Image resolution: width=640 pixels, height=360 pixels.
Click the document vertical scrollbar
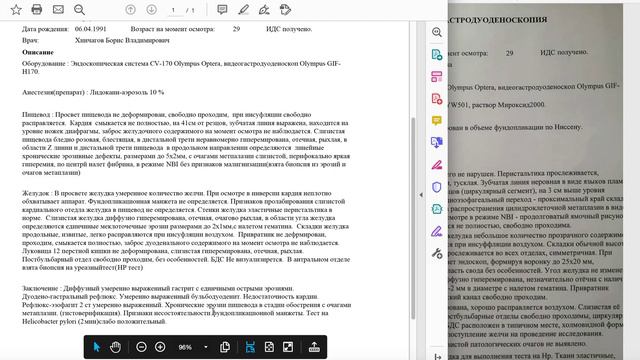pos(413,218)
